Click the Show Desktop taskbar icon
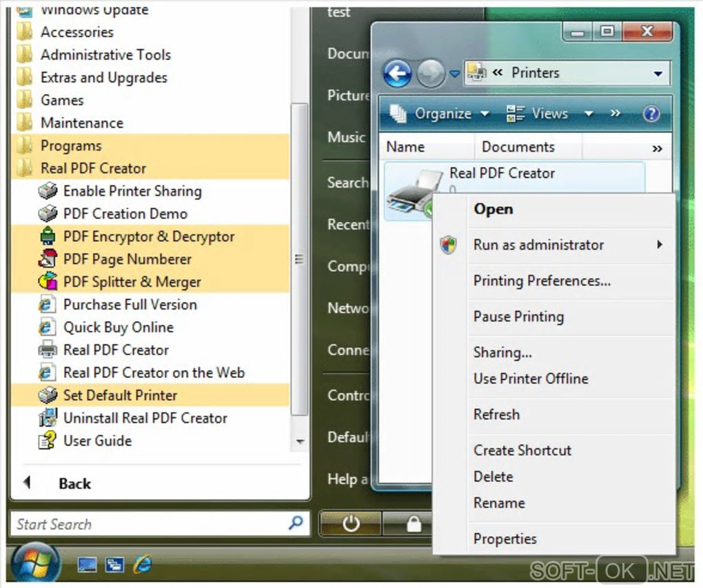 [87, 565]
